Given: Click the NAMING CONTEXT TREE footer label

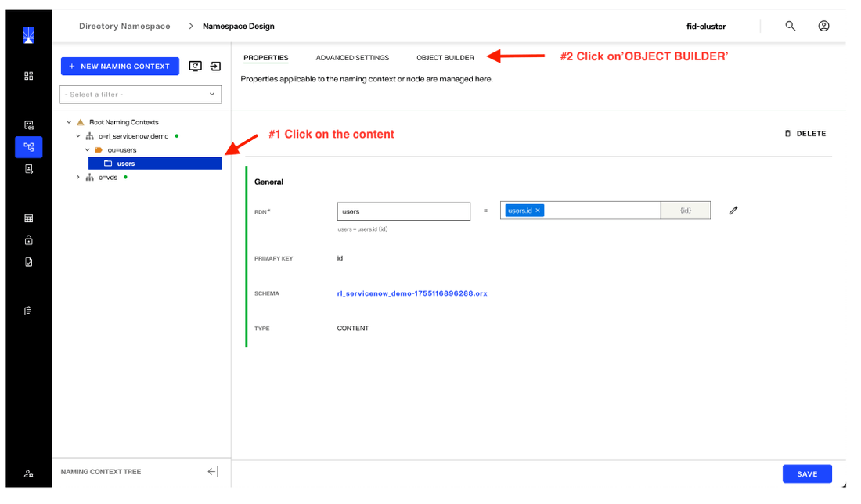Looking at the screenshot, I should 101,472.
